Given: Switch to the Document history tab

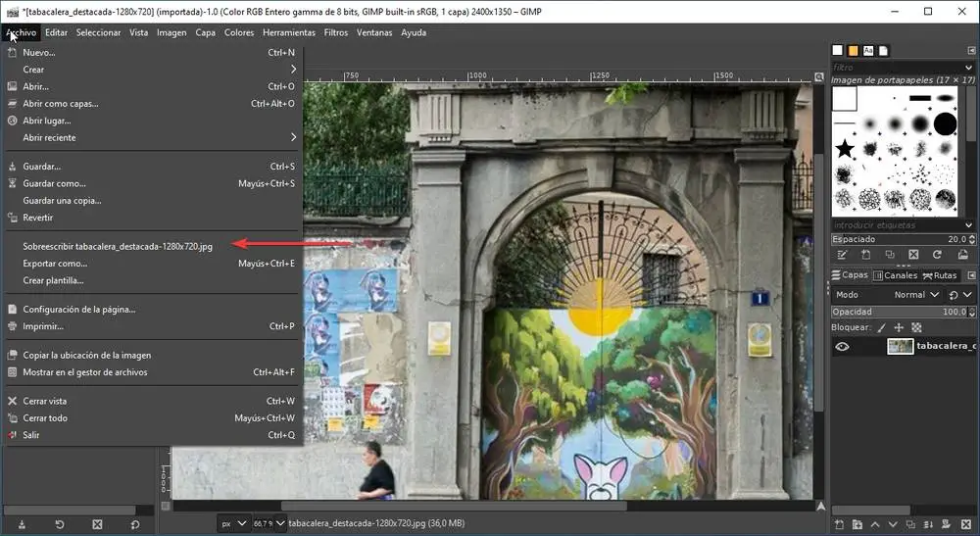Looking at the screenshot, I should [883, 51].
